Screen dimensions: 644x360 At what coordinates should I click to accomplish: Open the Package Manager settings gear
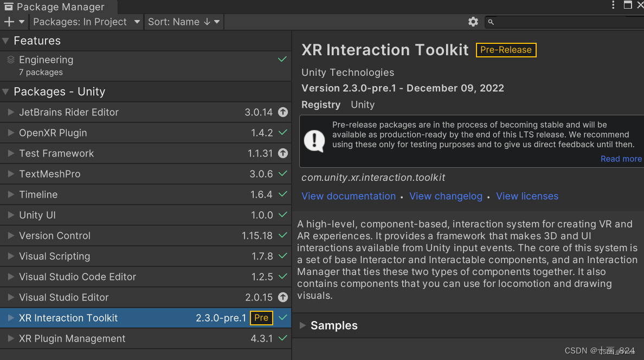coord(473,22)
